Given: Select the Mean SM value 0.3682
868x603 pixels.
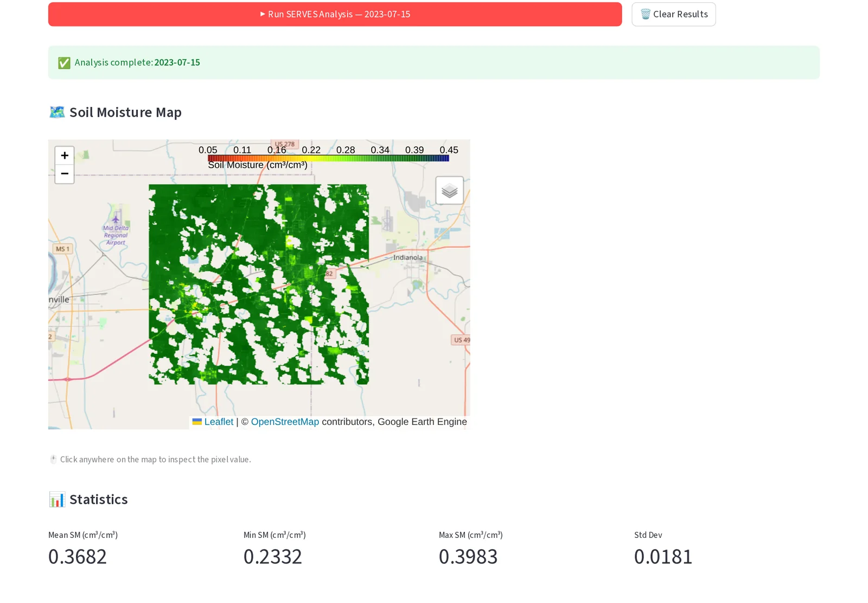Looking at the screenshot, I should click(x=78, y=556).
